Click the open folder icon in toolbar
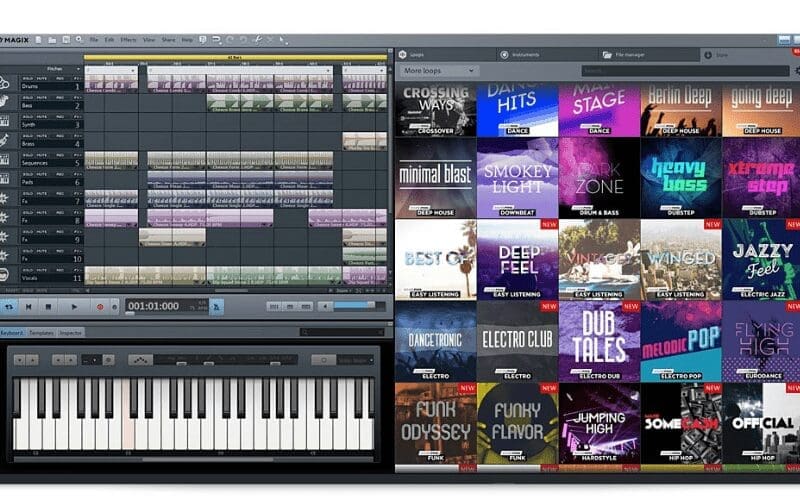Viewport: 800px width, 500px height. coord(51,39)
